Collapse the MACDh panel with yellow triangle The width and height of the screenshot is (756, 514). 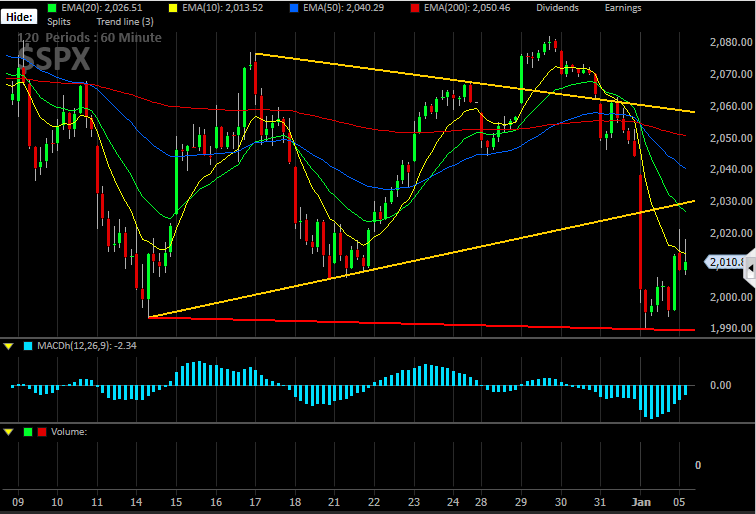[8, 346]
